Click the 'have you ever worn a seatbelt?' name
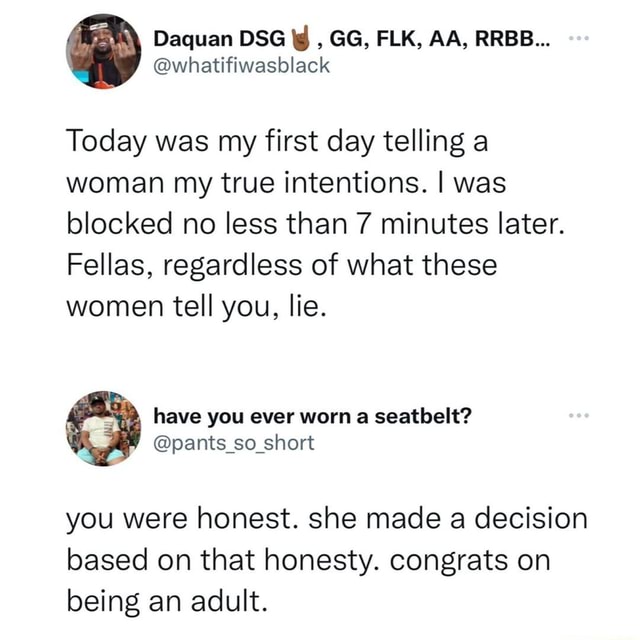 click(x=312, y=416)
